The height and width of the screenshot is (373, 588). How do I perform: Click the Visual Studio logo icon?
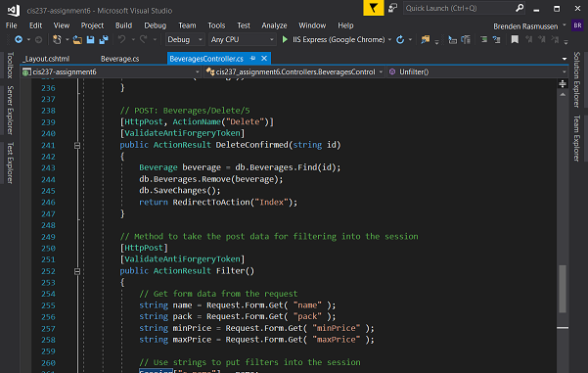click(x=14, y=10)
